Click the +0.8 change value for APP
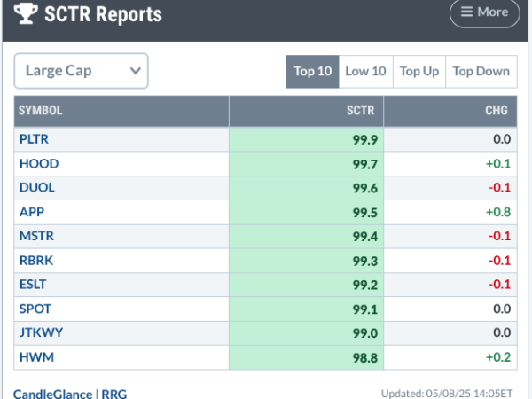Screen dimensions: 532x399 point(498,212)
